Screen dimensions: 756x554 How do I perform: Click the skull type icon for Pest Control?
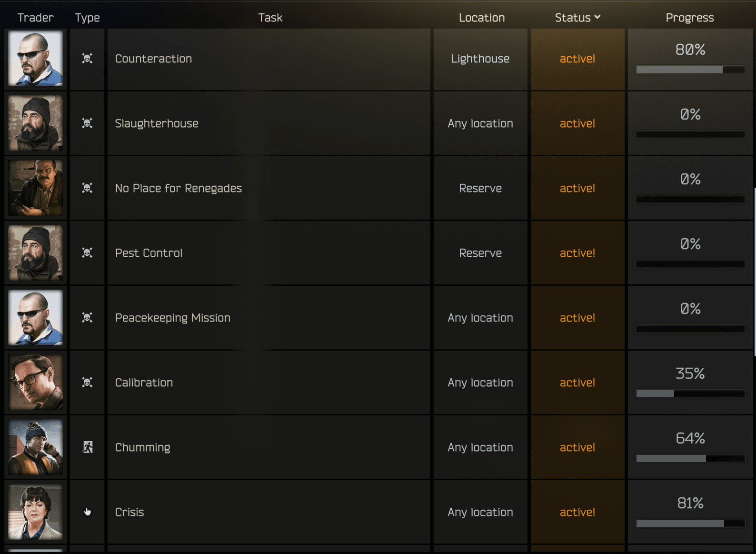point(87,253)
